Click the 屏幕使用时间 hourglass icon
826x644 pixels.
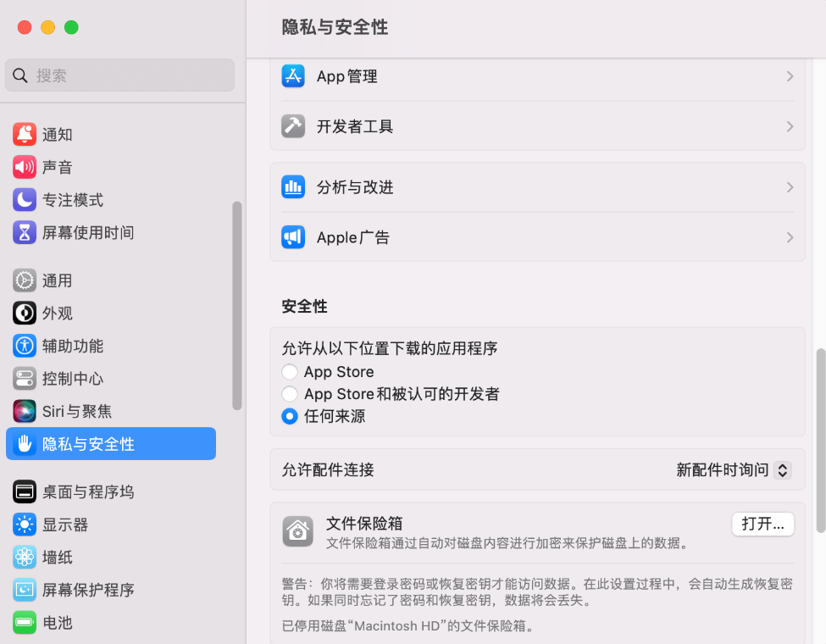[25, 232]
